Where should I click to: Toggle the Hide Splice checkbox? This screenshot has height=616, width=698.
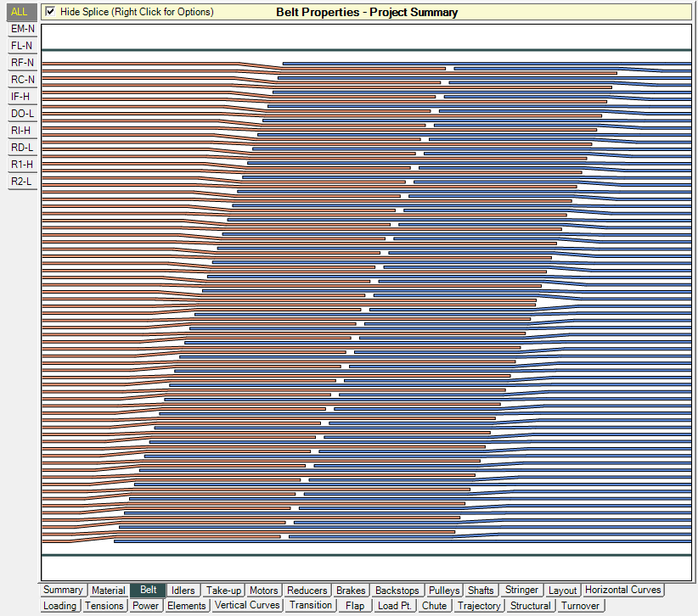pyautogui.click(x=51, y=12)
